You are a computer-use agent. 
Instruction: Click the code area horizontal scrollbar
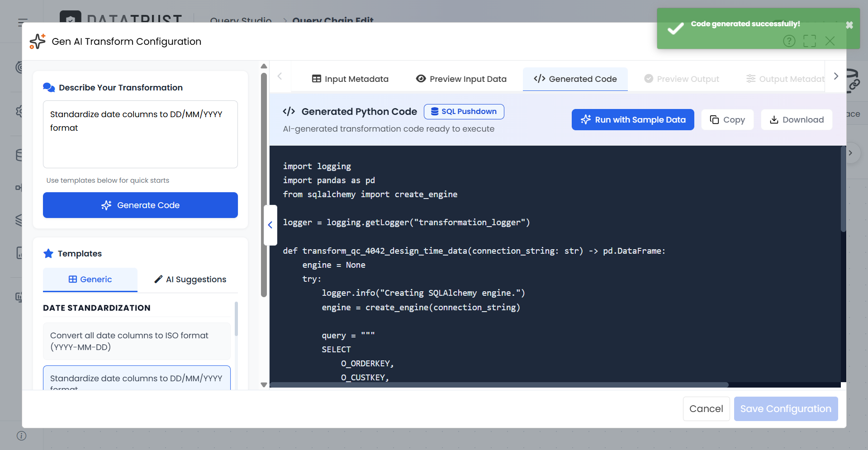[499, 385]
